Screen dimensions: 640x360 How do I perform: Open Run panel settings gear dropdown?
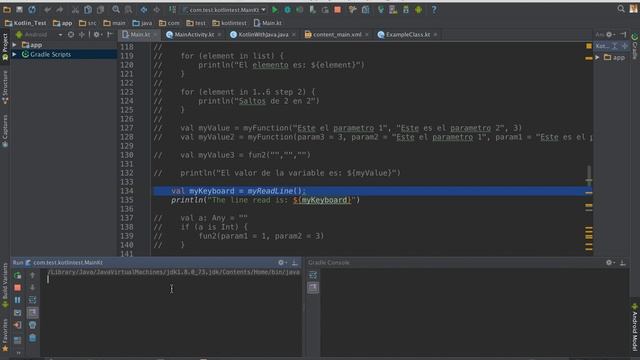coord(282,263)
